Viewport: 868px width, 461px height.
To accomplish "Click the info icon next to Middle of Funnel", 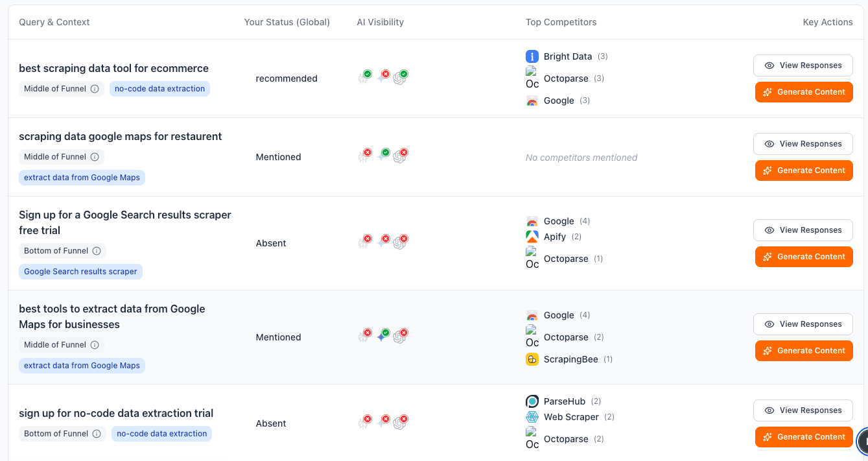I will tap(95, 89).
